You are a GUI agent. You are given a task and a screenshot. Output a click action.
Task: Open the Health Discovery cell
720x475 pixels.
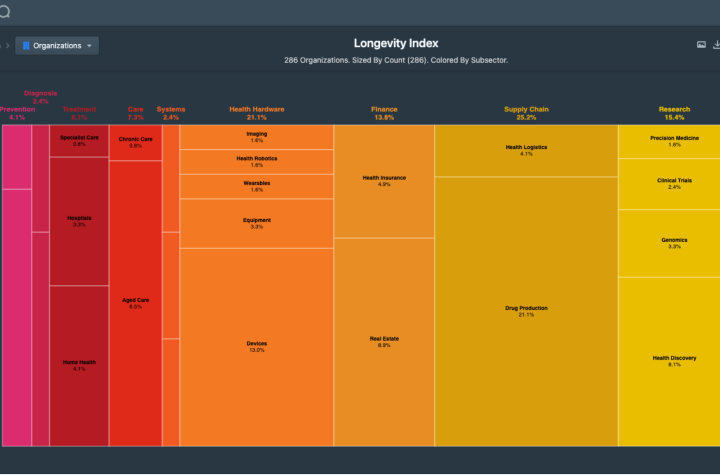click(x=674, y=361)
